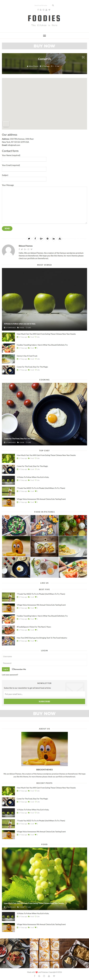Viewport: 89px width, 980px height.
Task: Click the expand icon on Contact Us banner
Action: [x=83, y=57]
